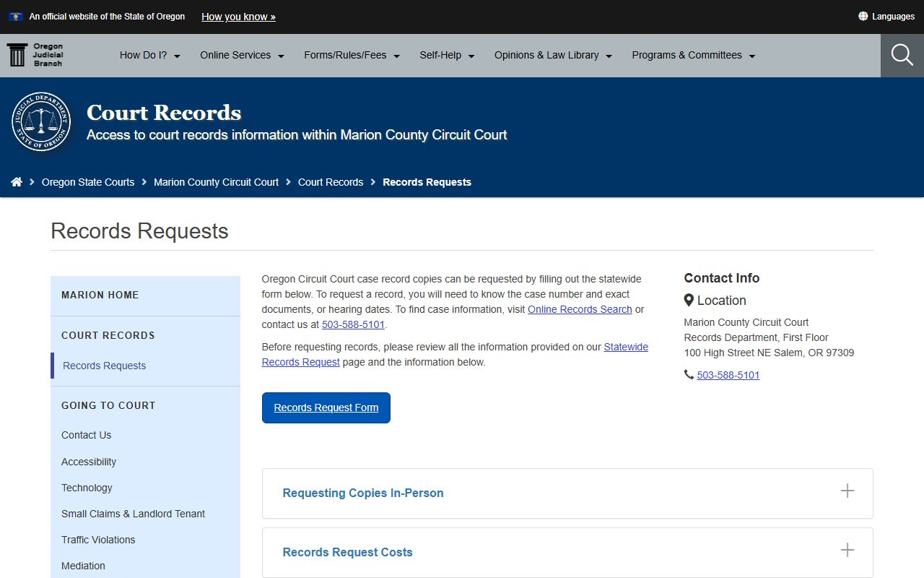
Task: Click the Court Records banner title
Action: (x=164, y=113)
